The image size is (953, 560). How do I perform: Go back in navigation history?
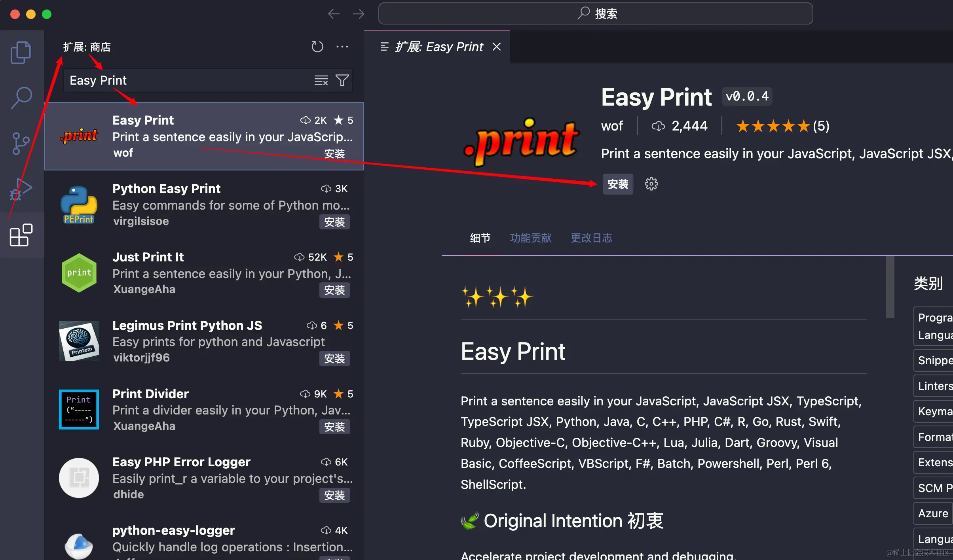point(334,14)
